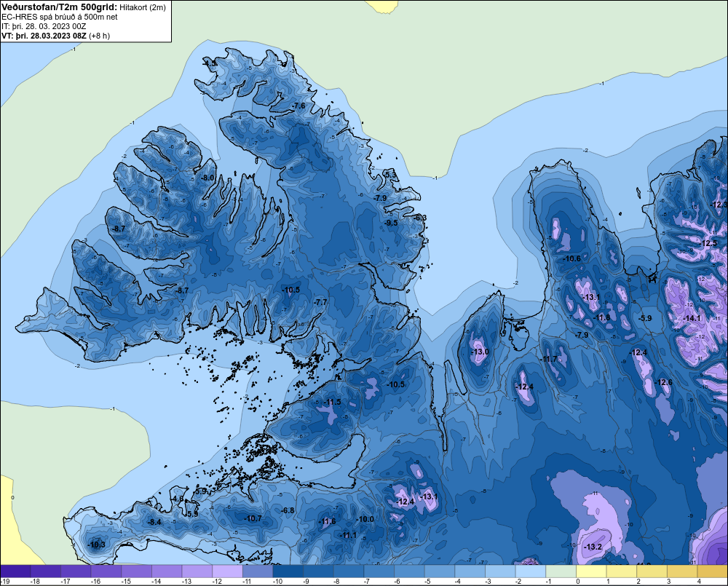728x586 pixels.
Task: Click the -10.7 temperature value on the map
Action: pos(253,519)
